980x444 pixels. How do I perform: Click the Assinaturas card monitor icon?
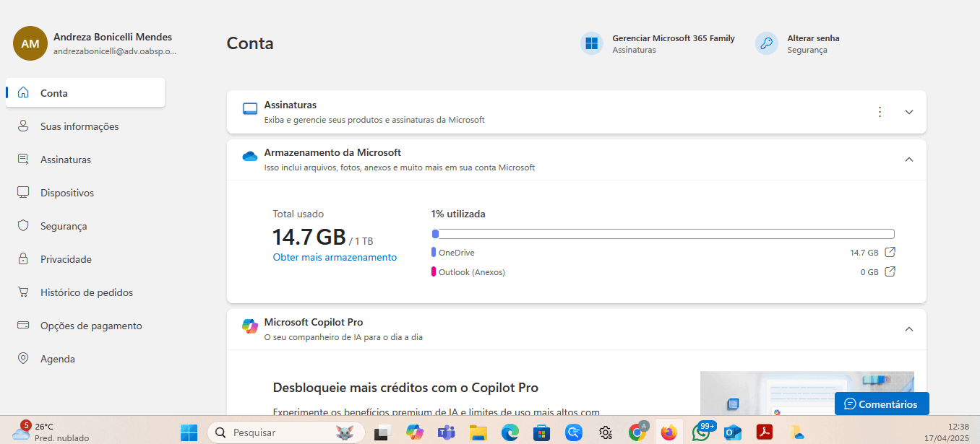tap(250, 109)
